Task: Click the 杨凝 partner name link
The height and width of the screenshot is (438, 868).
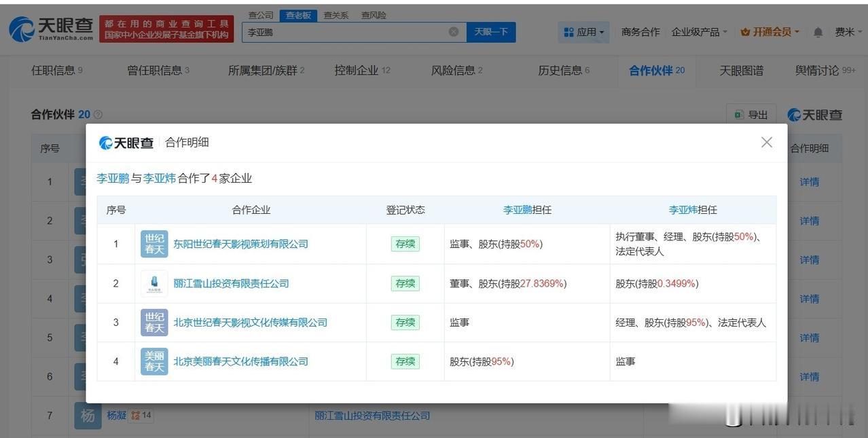Action: click(117, 415)
